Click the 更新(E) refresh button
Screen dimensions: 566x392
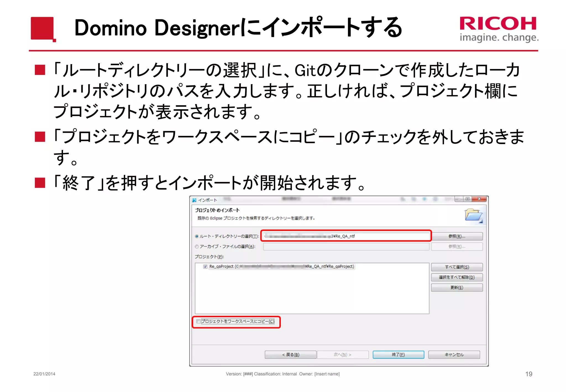click(457, 288)
